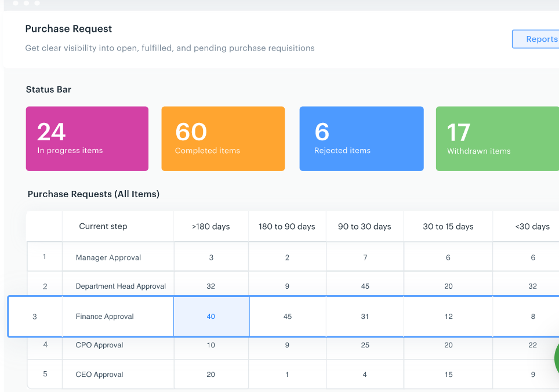Screen dimensions: 559x392
Task: Select the Finance Approval row label
Action: [104, 317]
